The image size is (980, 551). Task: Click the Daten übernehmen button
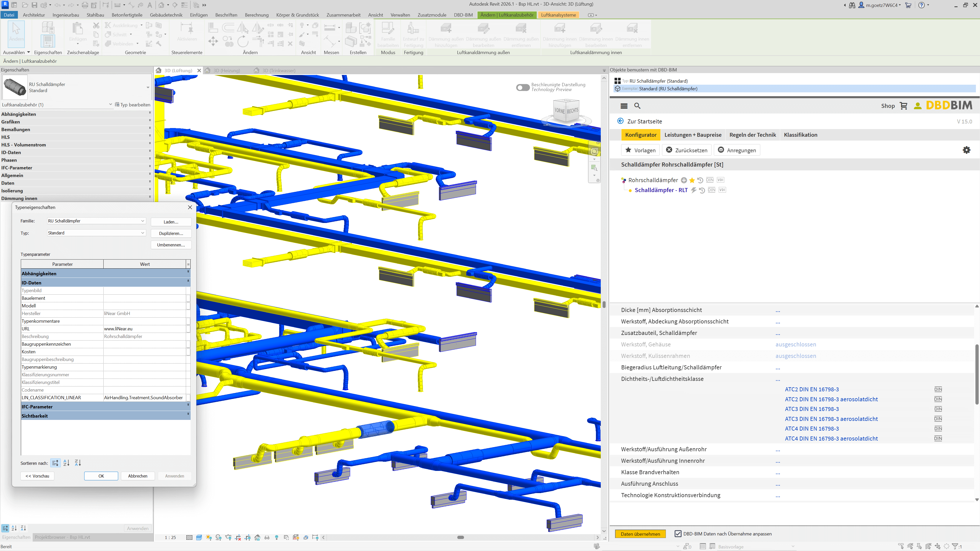(x=640, y=533)
